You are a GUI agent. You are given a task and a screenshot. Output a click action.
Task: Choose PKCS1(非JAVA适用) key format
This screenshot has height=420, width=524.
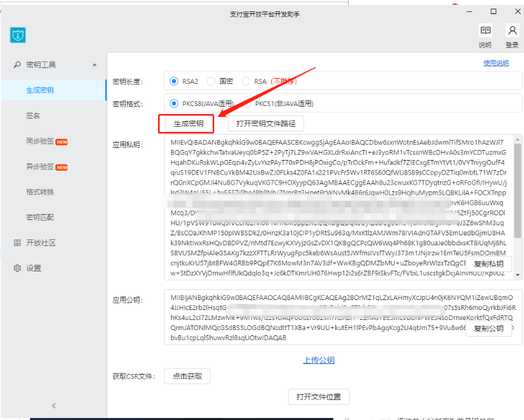coord(247,103)
